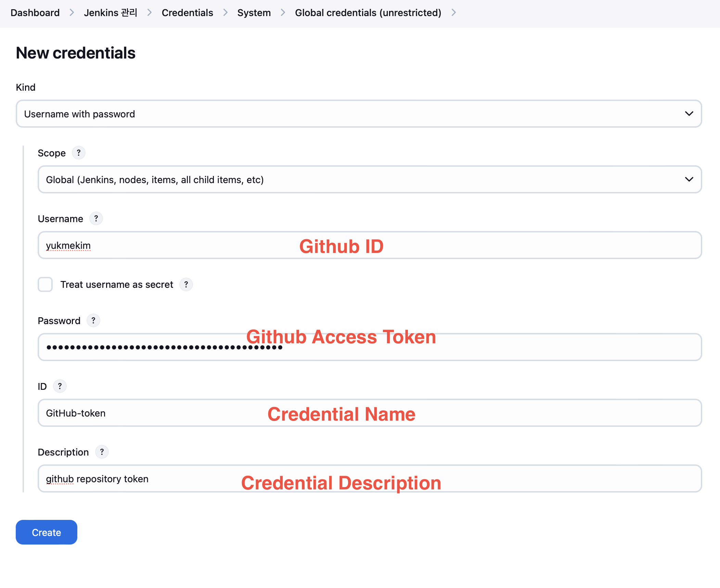Open System breadcrumb link
This screenshot has width=720, height=588.
tap(254, 13)
